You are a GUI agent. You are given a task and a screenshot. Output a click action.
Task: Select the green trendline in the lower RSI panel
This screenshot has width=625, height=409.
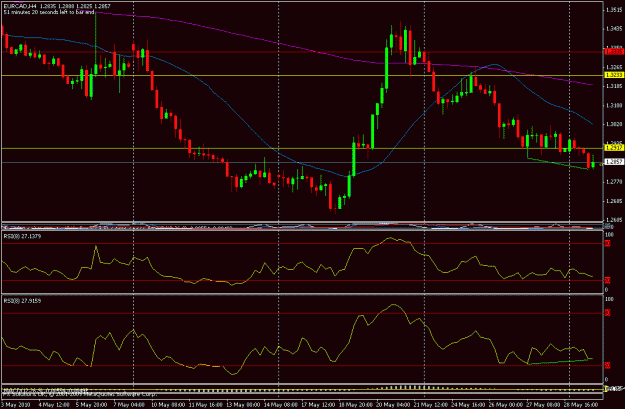coord(558,362)
